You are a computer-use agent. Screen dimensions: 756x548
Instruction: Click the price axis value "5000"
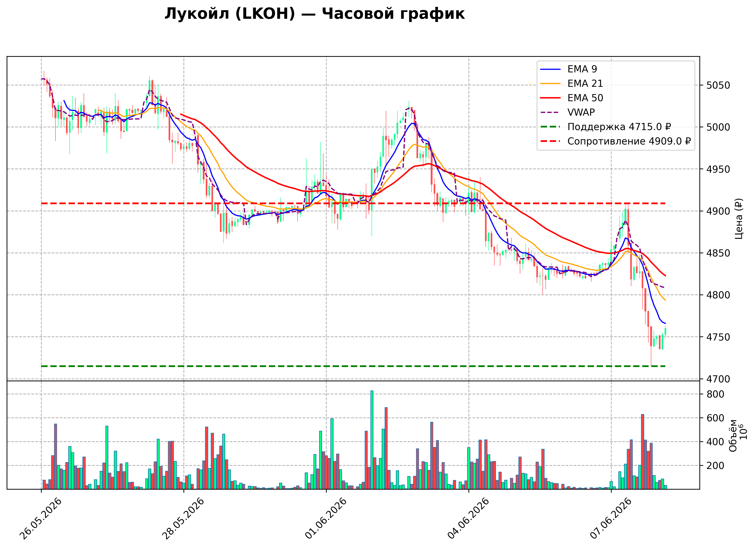pyautogui.click(x=718, y=127)
